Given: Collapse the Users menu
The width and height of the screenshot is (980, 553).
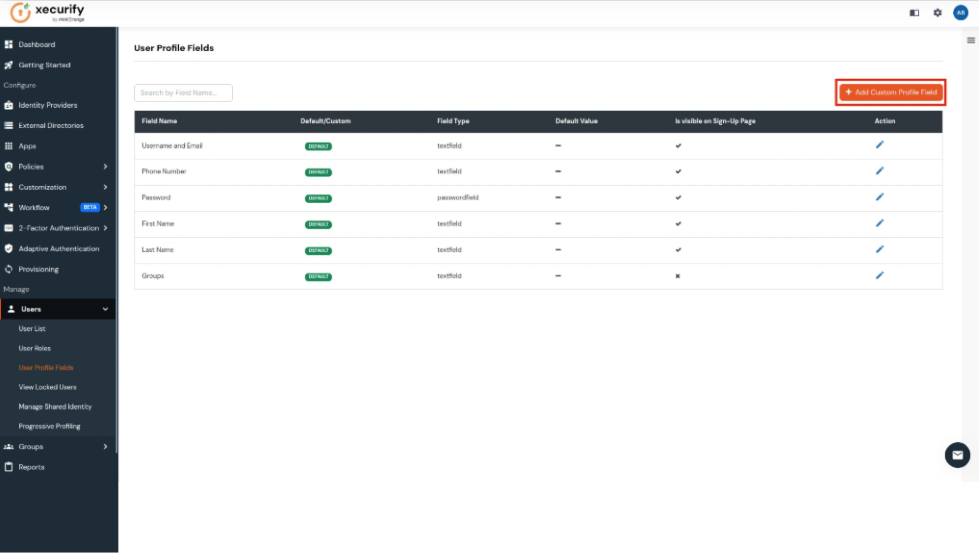Looking at the screenshot, I should [x=31, y=309].
